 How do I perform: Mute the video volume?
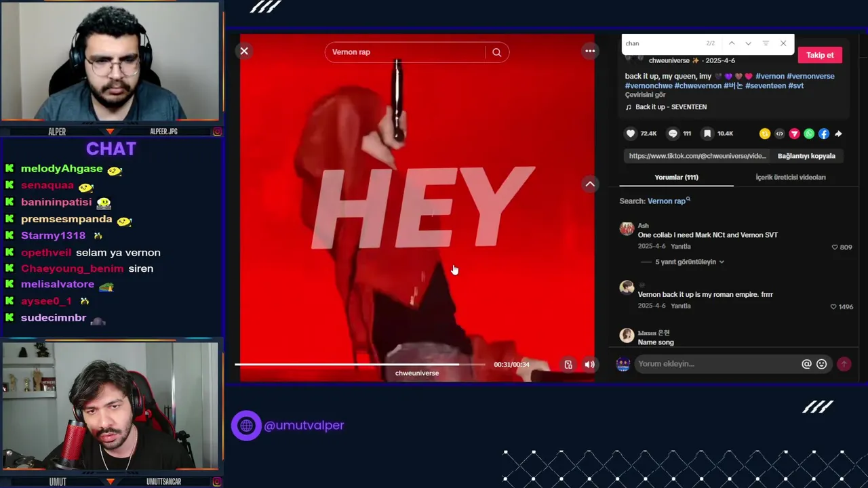(590, 365)
